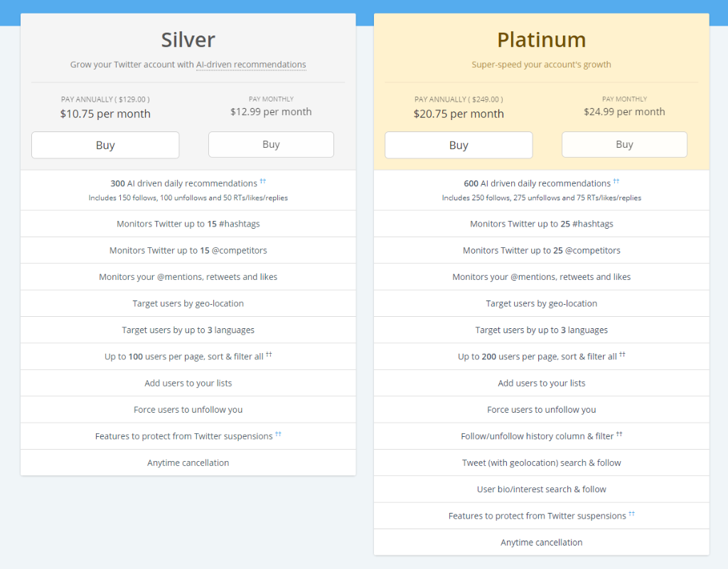The width and height of the screenshot is (728, 569).
Task: Click footnote icon after 600 AI driven recommendations
Action: click(x=616, y=181)
